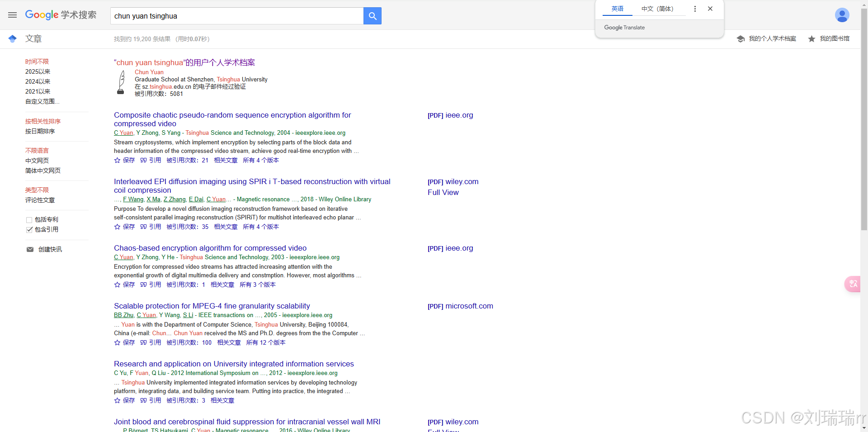This screenshot has width=868, height=432.
Task: Restrict results to Chinese web pages
Action: pyautogui.click(x=37, y=161)
